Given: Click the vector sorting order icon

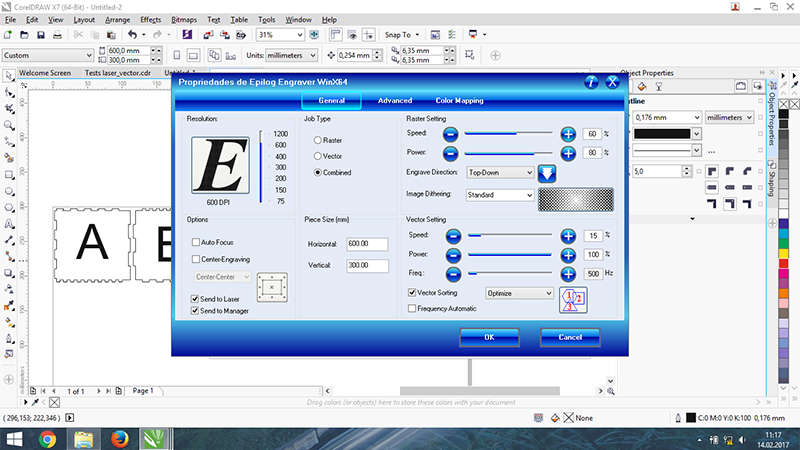Looking at the screenshot, I should pyautogui.click(x=573, y=300).
